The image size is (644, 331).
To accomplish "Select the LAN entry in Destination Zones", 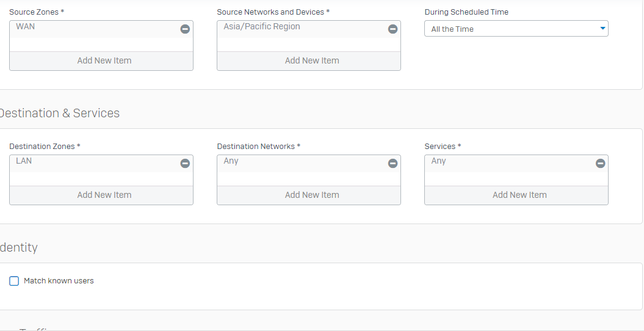I will click(24, 161).
